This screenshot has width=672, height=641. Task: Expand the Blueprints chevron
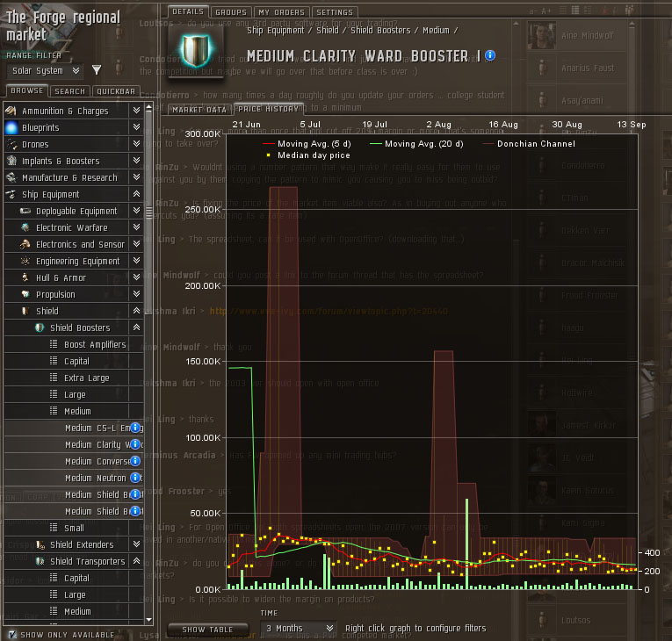[136, 127]
